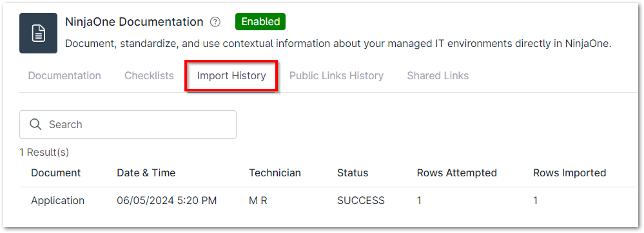The height and width of the screenshot is (233, 644).
Task: Click the 06/05/2024 5:20 PM date cell
Action: tap(167, 201)
